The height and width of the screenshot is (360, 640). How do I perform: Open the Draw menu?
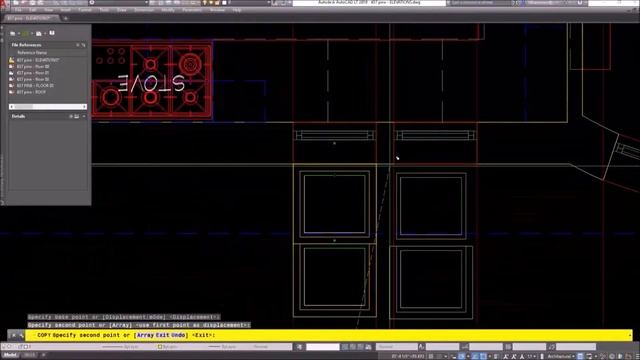tap(122, 10)
